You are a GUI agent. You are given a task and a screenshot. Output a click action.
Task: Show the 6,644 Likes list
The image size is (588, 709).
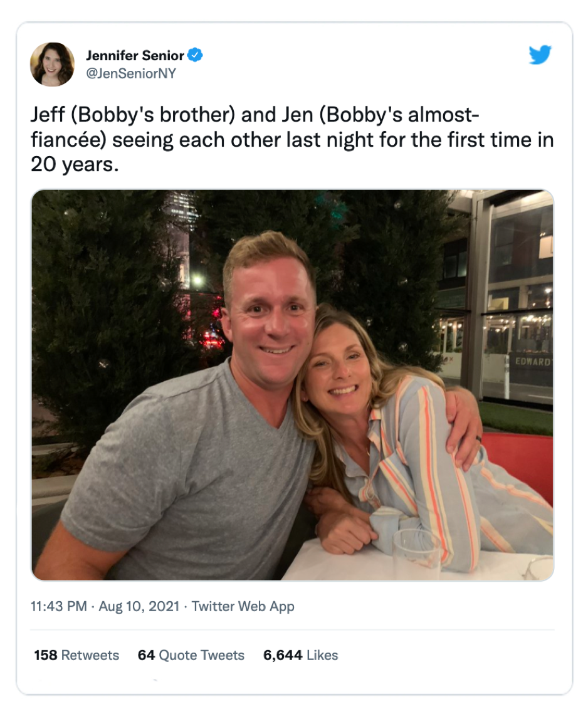pos(301,655)
